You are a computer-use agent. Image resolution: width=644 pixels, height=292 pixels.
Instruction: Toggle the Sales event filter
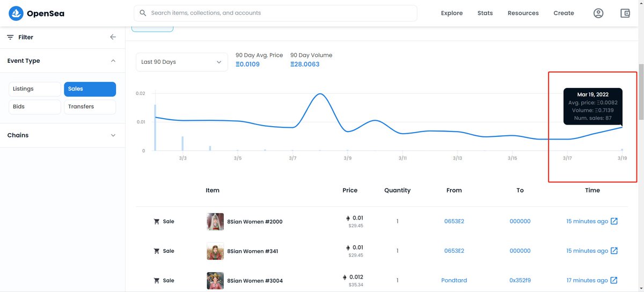[x=90, y=89]
